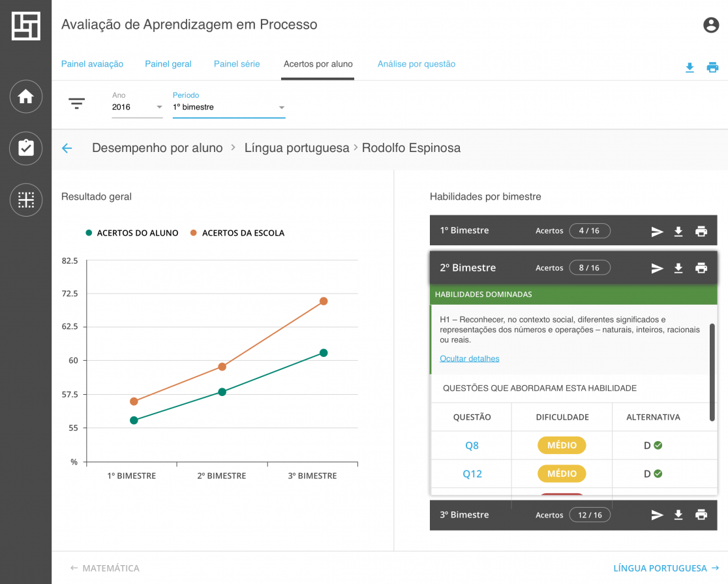This screenshot has height=584, width=728.
Task: Go back using the left arrow
Action: [x=67, y=148]
